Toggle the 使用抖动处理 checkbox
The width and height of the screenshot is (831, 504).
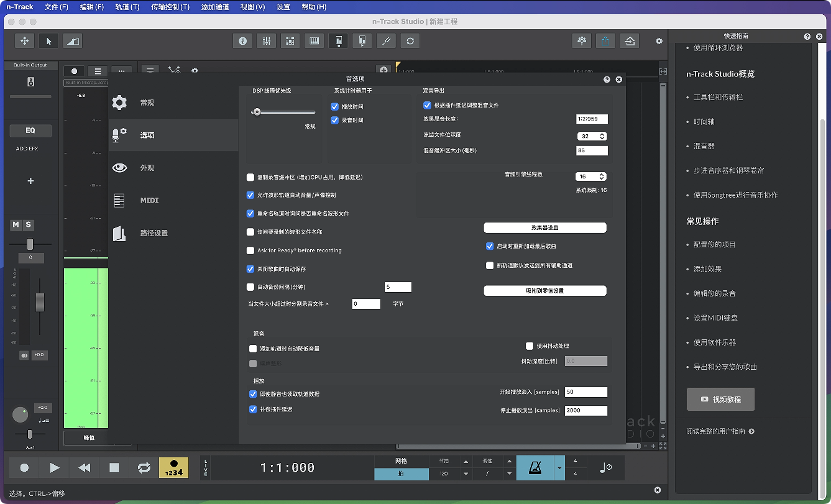pos(530,346)
